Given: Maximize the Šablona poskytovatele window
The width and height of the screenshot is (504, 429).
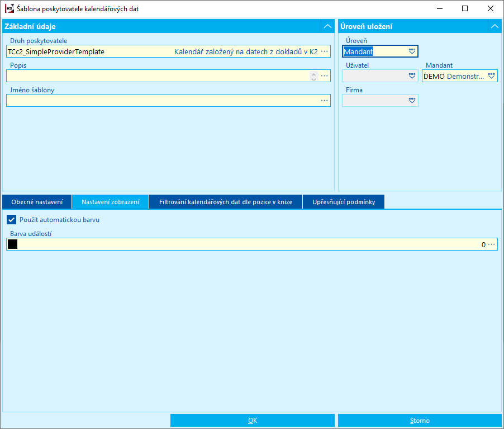Looking at the screenshot, I should tap(465, 9).
